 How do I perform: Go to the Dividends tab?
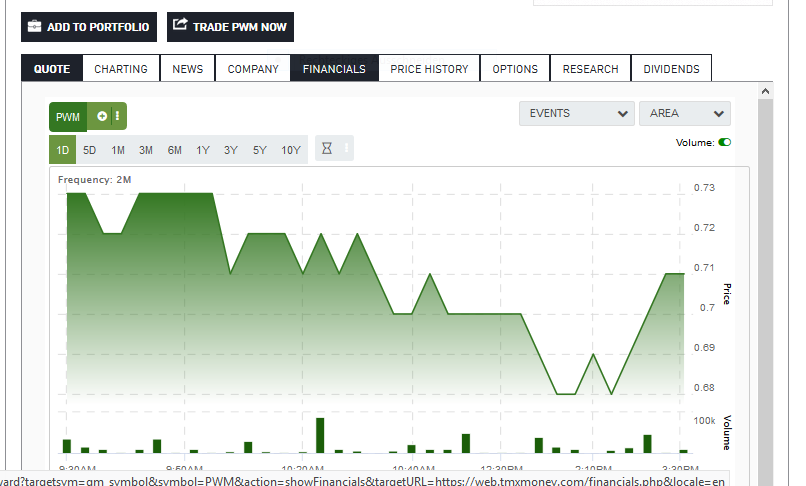point(671,69)
